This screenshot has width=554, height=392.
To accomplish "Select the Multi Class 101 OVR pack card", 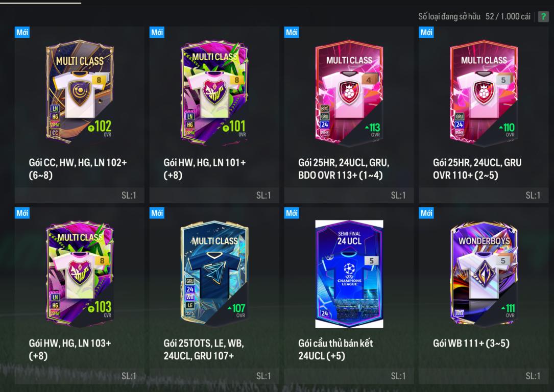I will 214,91.
